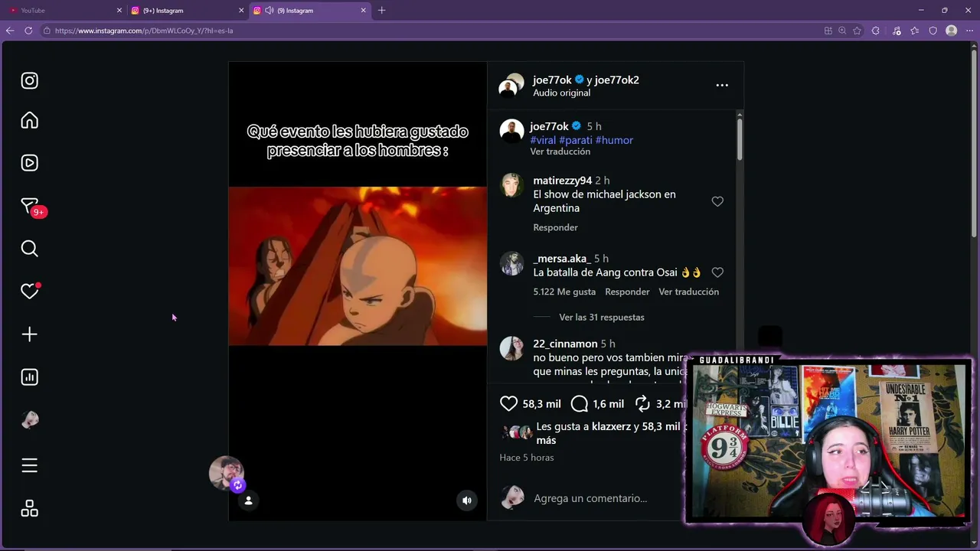
Task: Open your profile from sidebar avatar
Action: (29, 419)
